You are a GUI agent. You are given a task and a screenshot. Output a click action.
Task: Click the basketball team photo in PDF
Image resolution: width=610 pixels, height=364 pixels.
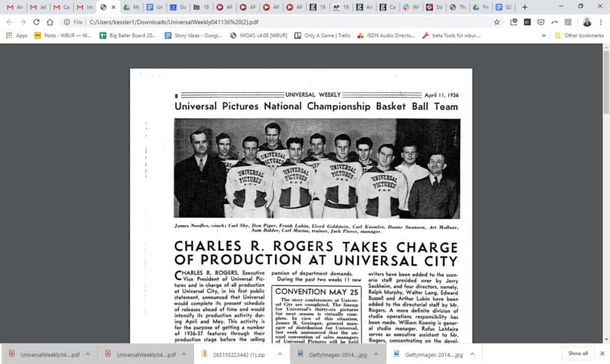317,168
